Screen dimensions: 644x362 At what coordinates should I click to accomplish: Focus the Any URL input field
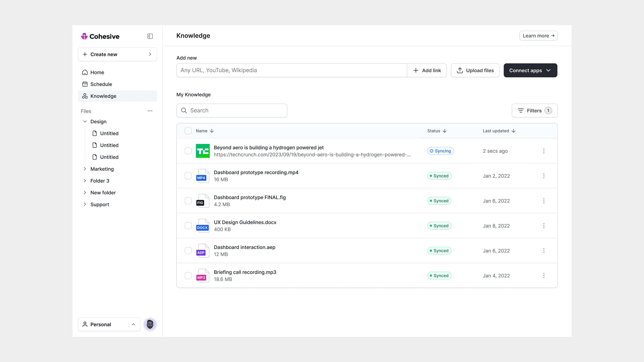(x=291, y=70)
